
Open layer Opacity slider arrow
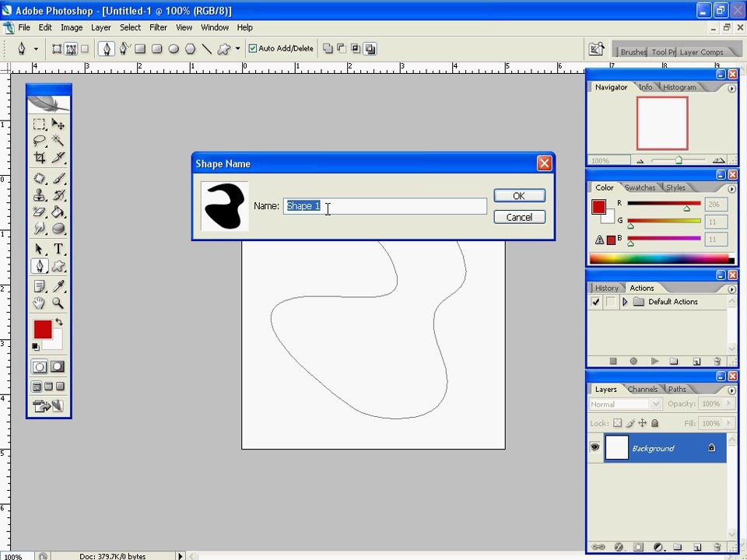tap(728, 404)
